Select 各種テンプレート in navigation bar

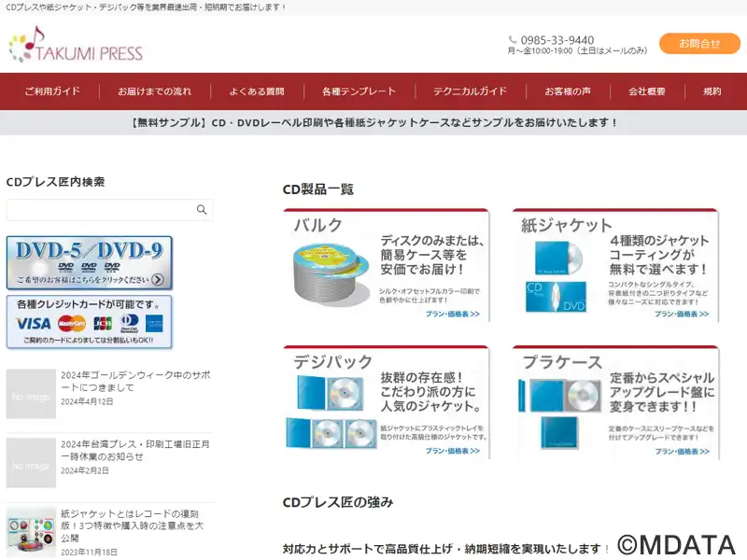click(359, 91)
